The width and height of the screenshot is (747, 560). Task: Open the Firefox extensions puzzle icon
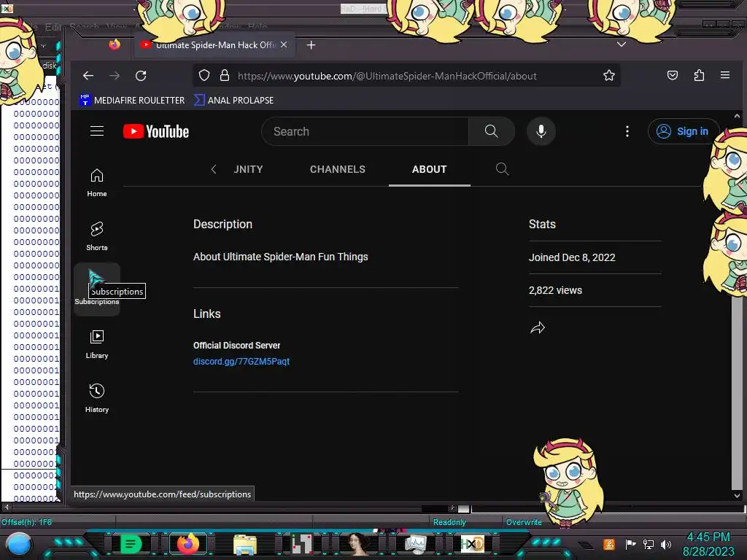tap(699, 75)
